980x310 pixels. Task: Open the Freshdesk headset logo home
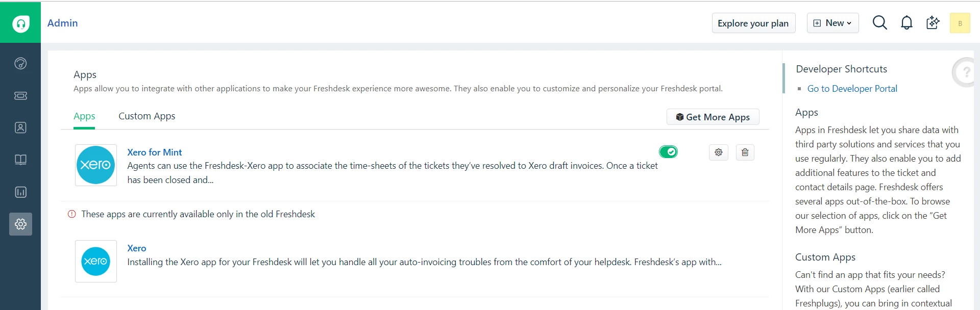[20, 23]
